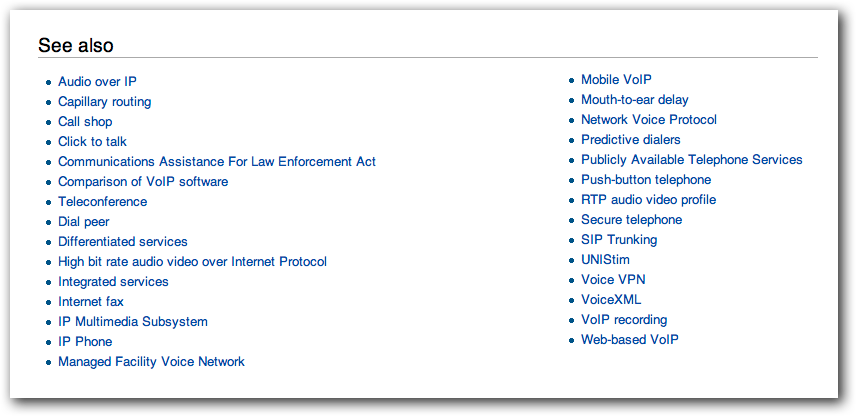
Task: Open the VoiceXML link
Action: 611,300
